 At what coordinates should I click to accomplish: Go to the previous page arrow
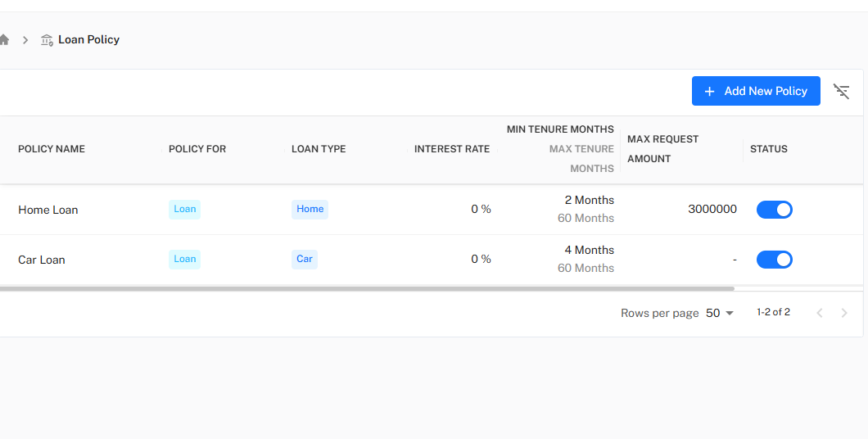point(819,313)
